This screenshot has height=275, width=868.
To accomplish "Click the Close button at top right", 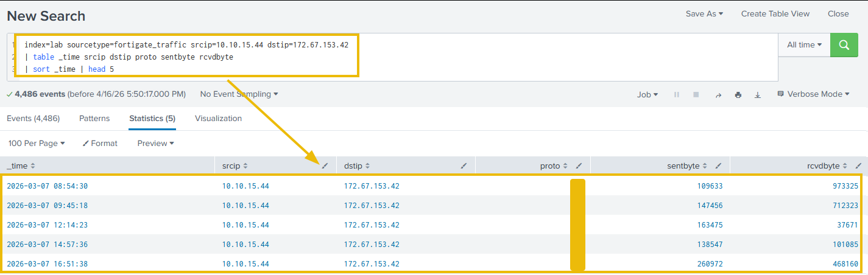I will pos(838,13).
